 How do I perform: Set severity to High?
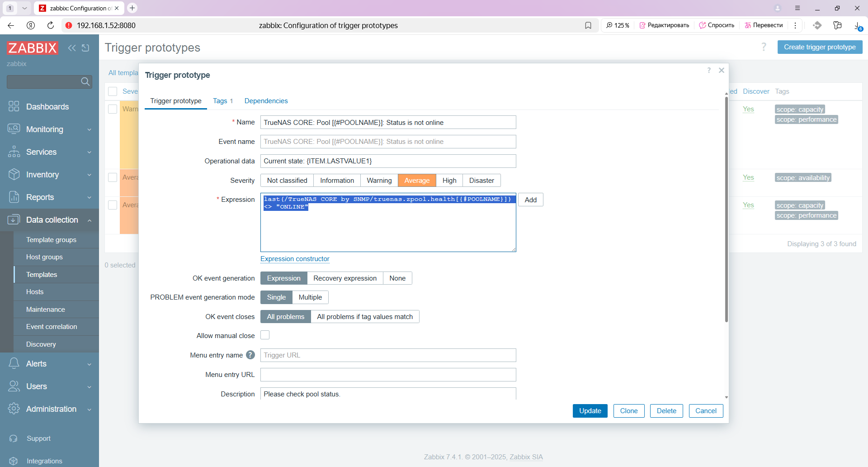click(x=449, y=181)
